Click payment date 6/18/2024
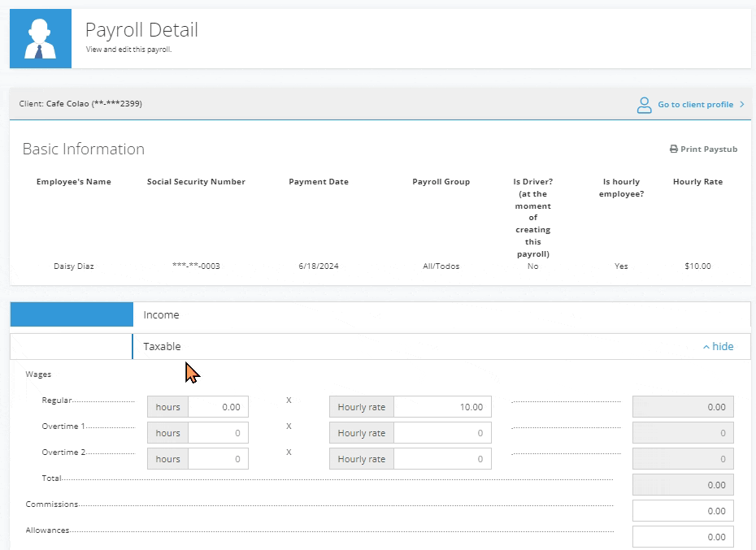The image size is (756, 550). (x=318, y=266)
